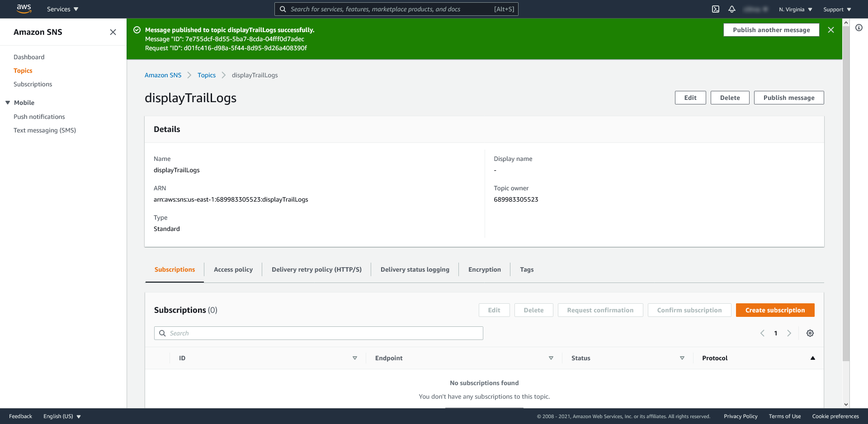Switch to Delivery retry policy (HTTP/S) tab
Screen dimensions: 868x424
pyautogui.click(x=316, y=269)
